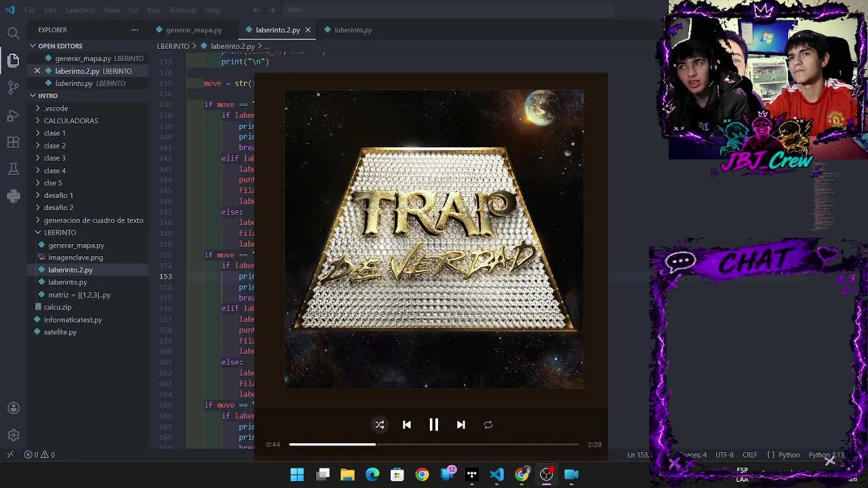The height and width of the screenshot is (488, 868).
Task: Click the Explorer more actions ellipsis
Action: [135, 30]
